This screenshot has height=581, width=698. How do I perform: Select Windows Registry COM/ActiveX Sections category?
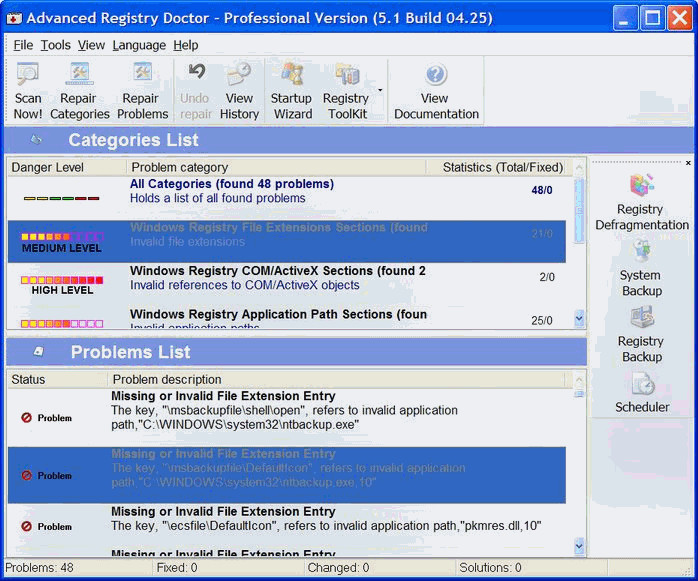287,285
